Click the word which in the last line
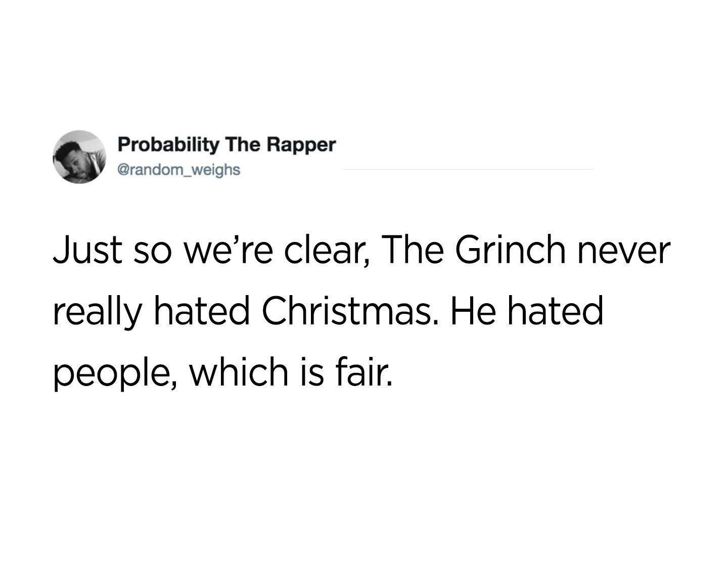This screenshot has width=728, height=574. click(239, 371)
